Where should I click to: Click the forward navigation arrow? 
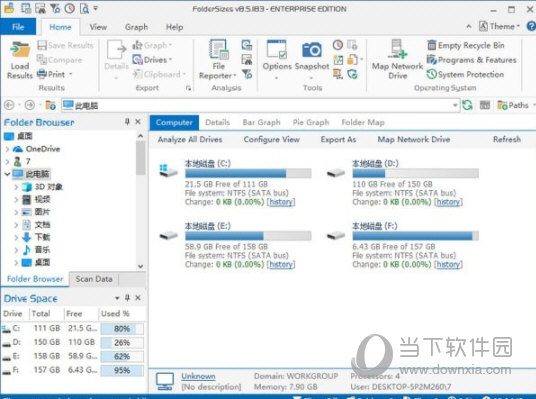click(30, 105)
